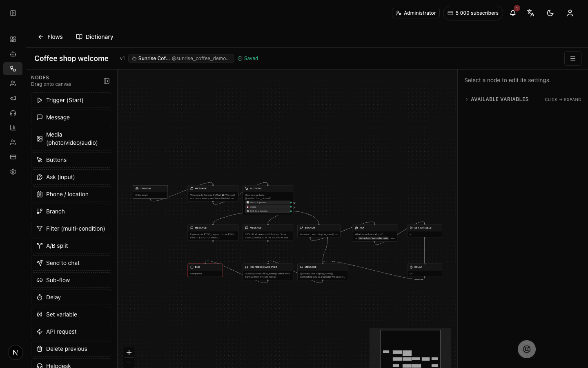The width and height of the screenshot is (588, 368).
Task: Click the Deals button option in node
Action: [x=268, y=207]
